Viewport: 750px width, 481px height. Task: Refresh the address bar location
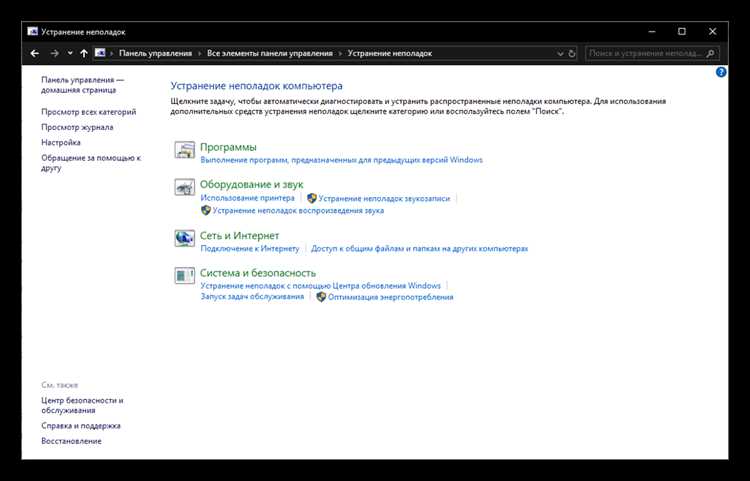coord(572,54)
